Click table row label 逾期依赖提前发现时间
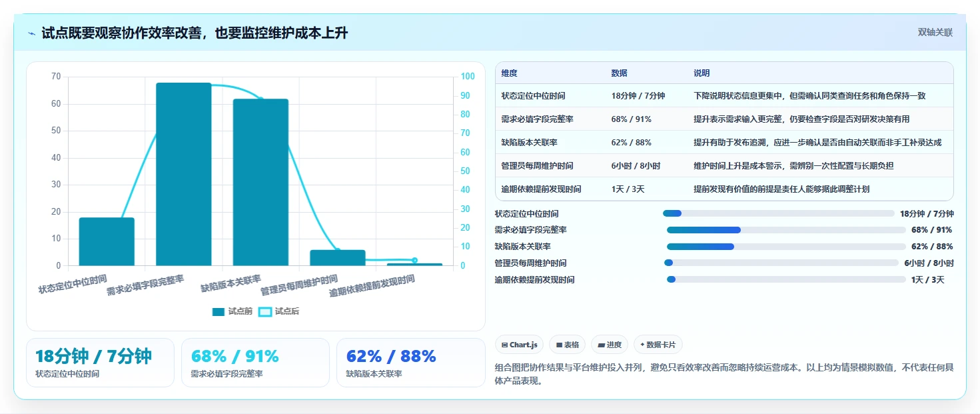Viewport: 980px width, 414px height. click(x=541, y=189)
